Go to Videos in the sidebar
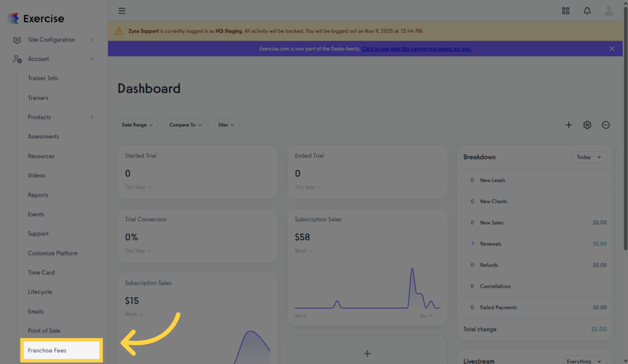This screenshot has height=364, width=628. 37,175
